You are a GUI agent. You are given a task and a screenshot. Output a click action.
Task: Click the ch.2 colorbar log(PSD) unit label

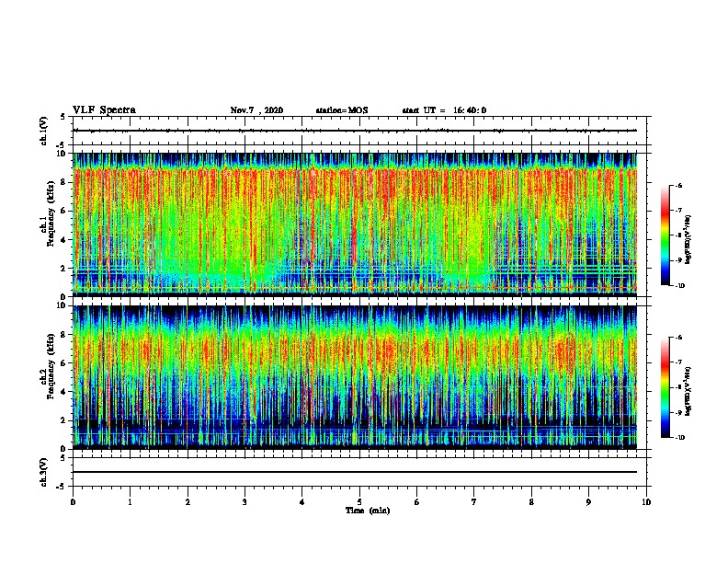[x=688, y=391]
